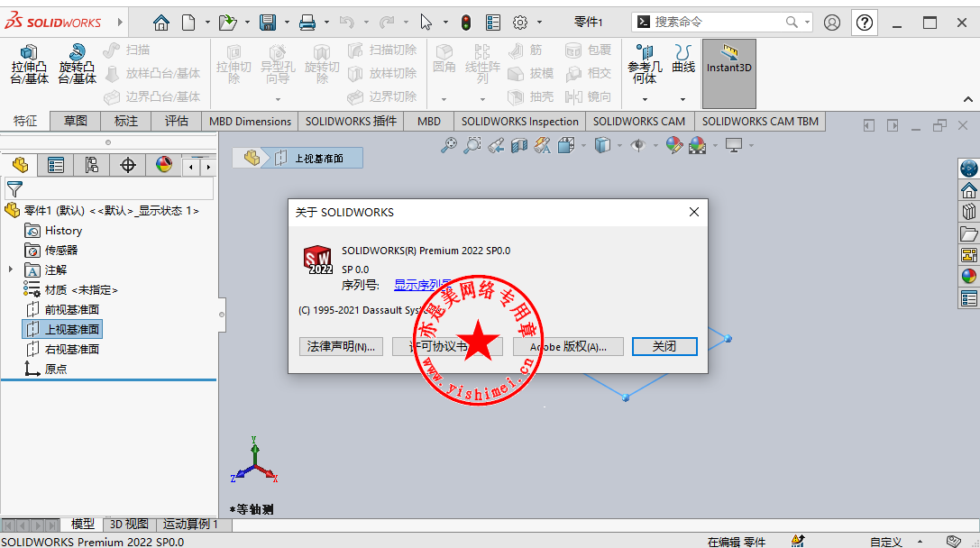Toggle the Instant3D button
980x548 pixels.
point(728,73)
